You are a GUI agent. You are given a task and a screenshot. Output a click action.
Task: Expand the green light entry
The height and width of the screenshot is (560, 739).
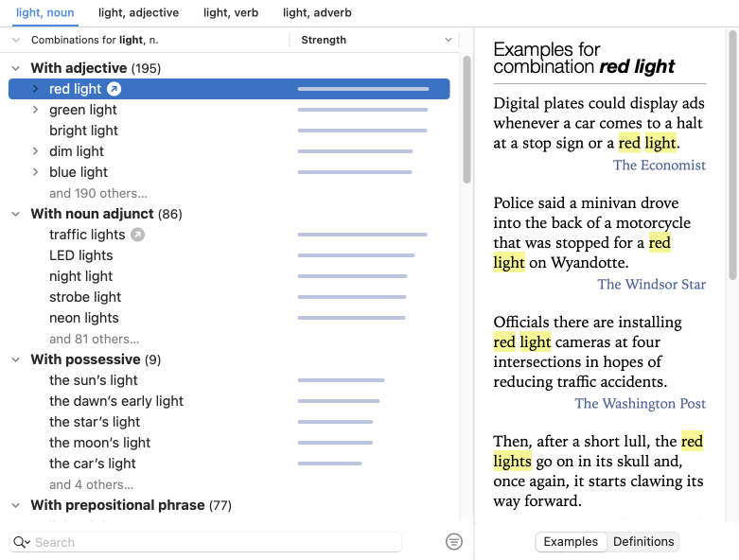coord(35,110)
